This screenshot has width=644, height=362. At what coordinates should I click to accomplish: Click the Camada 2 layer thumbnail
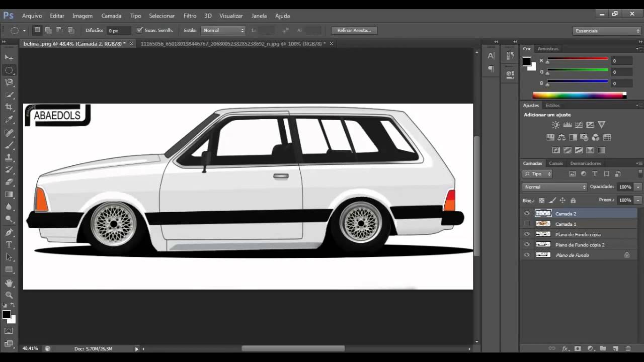coord(543,214)
